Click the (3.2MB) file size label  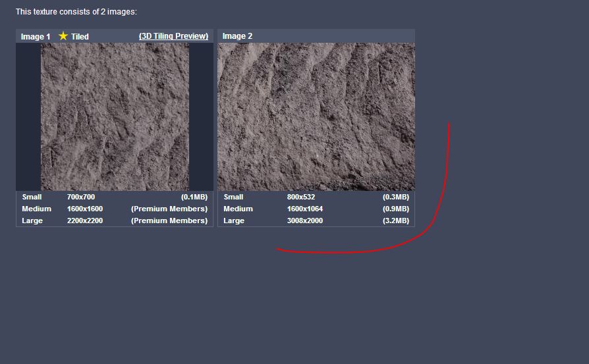(395, 221)
